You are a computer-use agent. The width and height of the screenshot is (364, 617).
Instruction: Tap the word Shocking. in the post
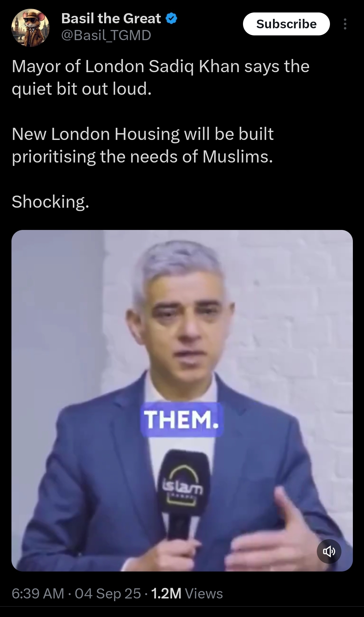click(x=50, y=202)
